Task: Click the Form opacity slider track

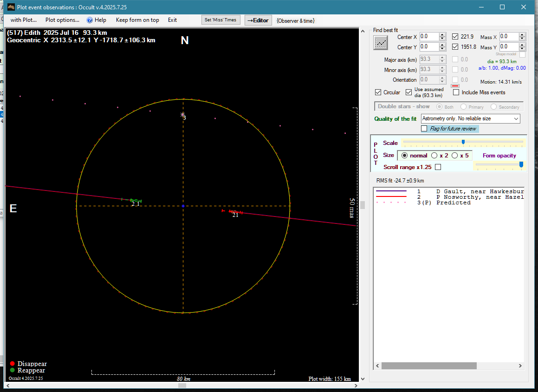Action: tap(499, 164)
